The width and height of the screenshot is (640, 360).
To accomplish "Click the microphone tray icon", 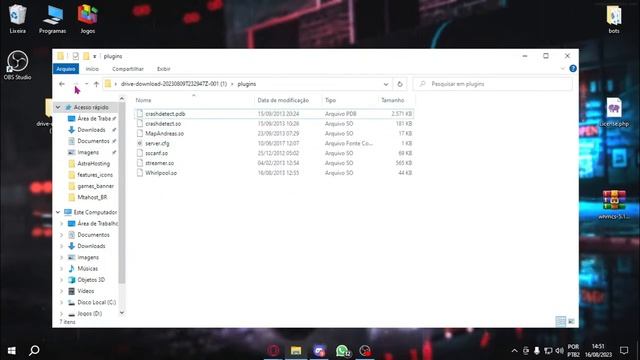I will 537,351.
